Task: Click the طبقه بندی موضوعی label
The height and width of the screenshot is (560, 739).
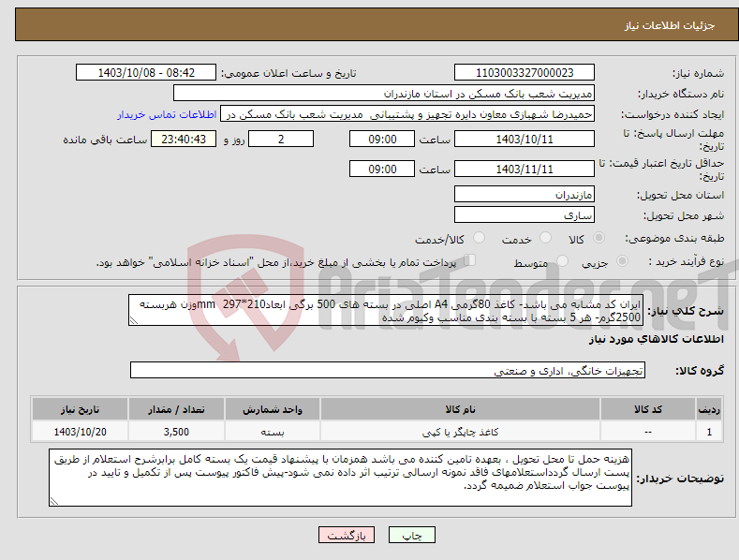Action: [674, 239]
